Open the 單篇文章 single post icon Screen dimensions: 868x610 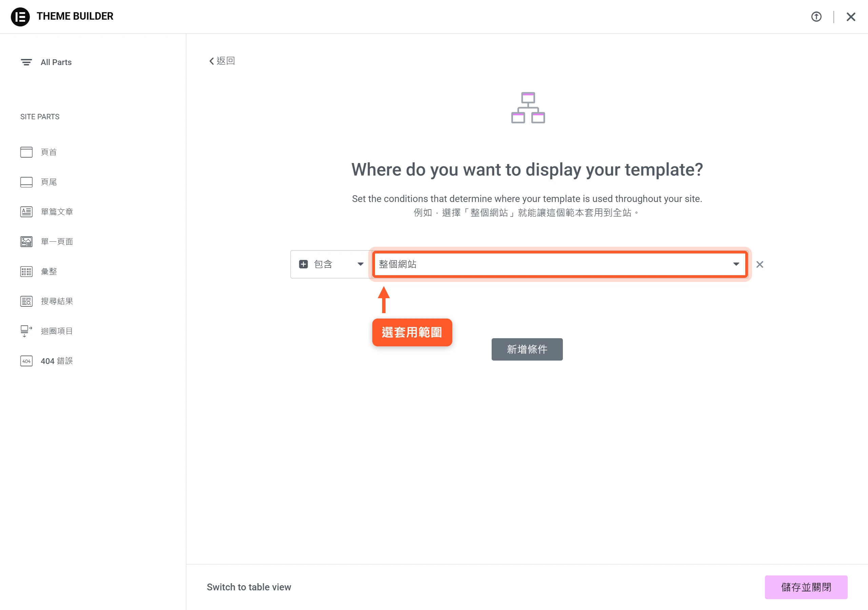coord(26,212)
